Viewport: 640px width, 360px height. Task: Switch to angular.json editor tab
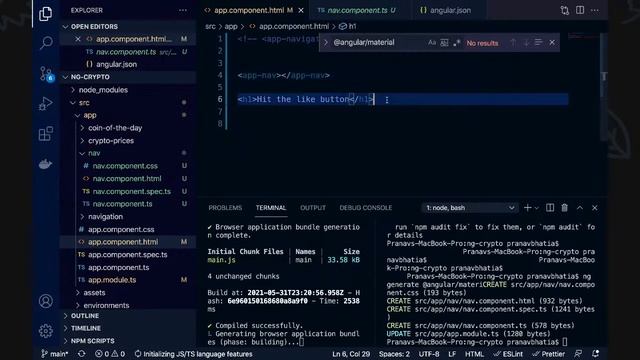[x=450, y=10]
